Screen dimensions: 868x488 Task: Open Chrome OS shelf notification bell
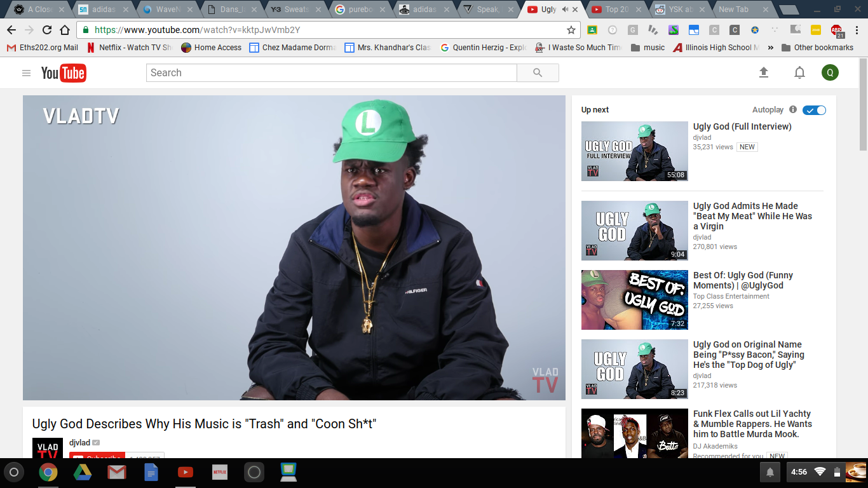770,472
